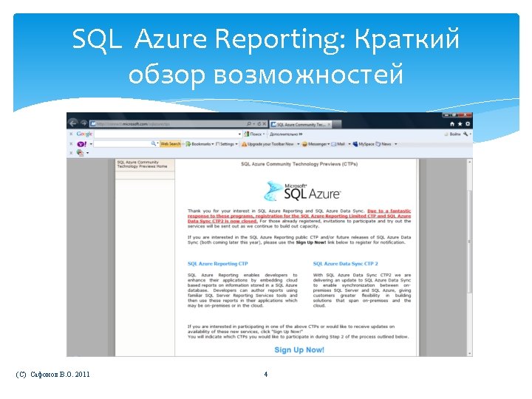
Task: Expand the Google search box dropdown arrow
Action: 239,134
